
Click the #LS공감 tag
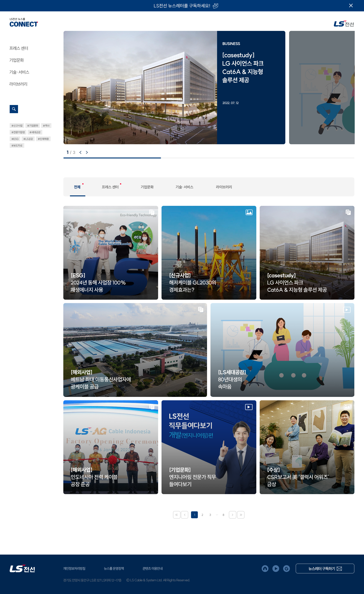point(28,139)
